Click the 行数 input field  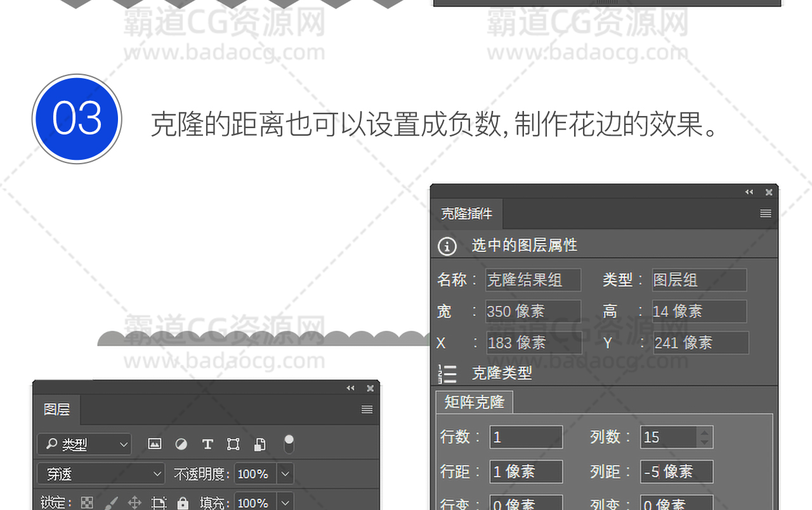click(x=526, y=438)
